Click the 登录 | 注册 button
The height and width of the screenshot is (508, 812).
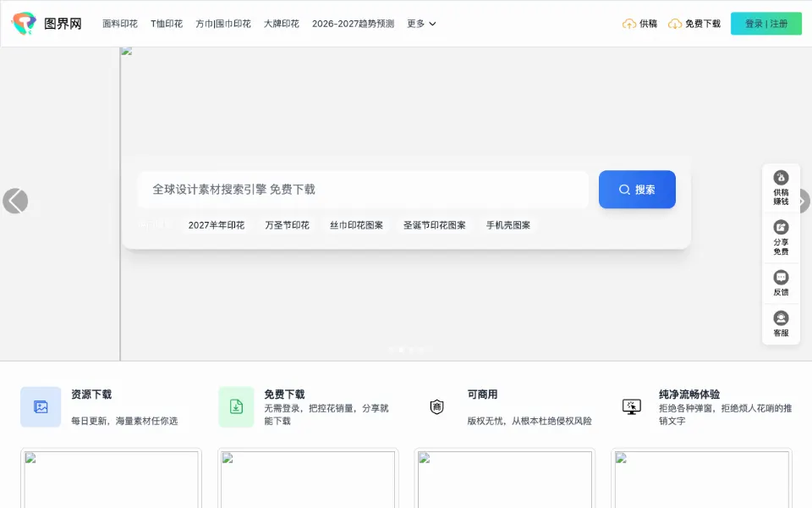pyautogui.click(x=766, y=24)
